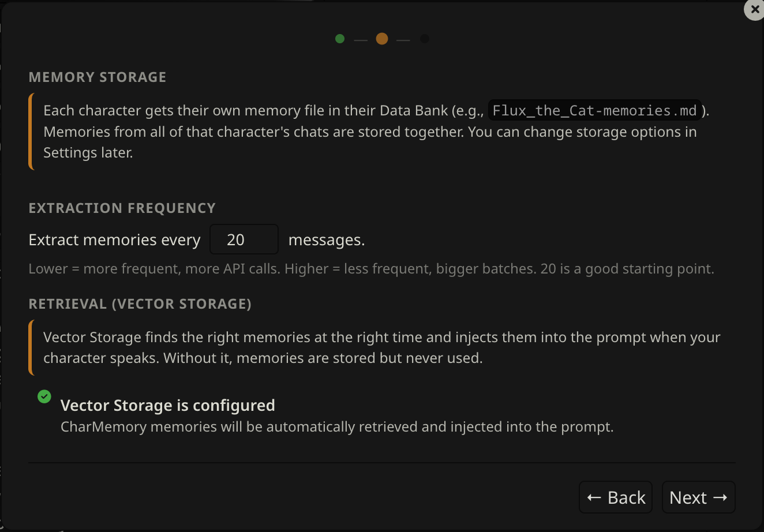Close the setup wizard dialog
Viewport: 764px width, 532px height.
coord(755,10)
